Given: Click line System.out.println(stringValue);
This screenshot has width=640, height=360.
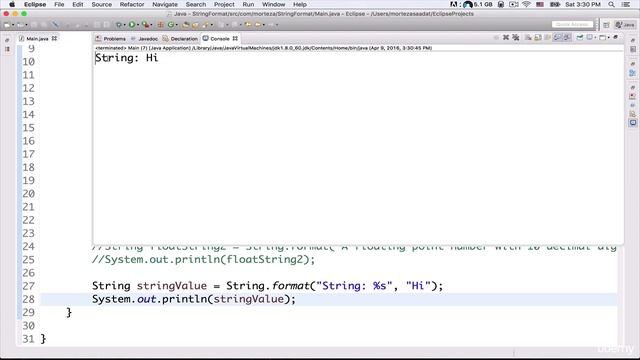Looking at the screenshot, I should [x=193, y=299].
